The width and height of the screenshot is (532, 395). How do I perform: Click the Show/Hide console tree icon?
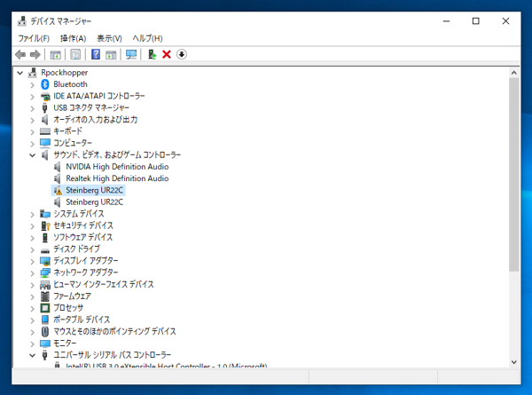pos(55,54)
